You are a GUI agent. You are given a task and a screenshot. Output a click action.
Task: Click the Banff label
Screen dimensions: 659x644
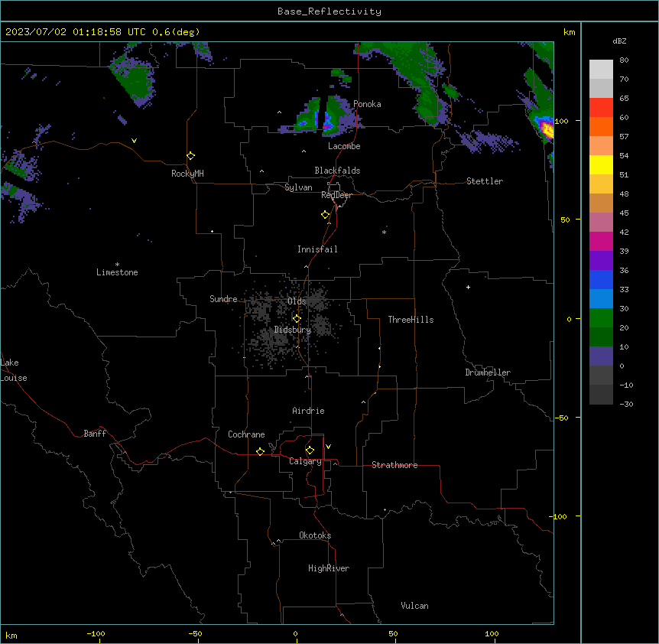tap(95, 434)
